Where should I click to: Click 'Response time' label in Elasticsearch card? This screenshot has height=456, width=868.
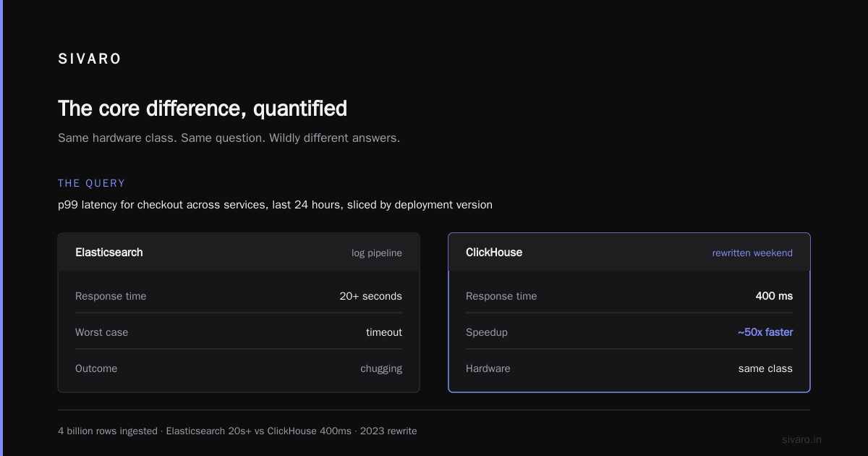111,296
